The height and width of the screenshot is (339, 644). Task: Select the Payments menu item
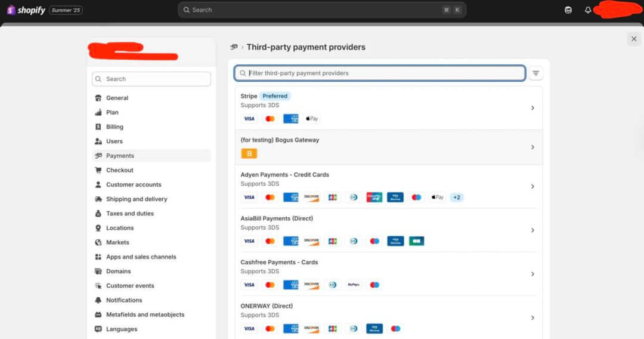click(151, 156)
